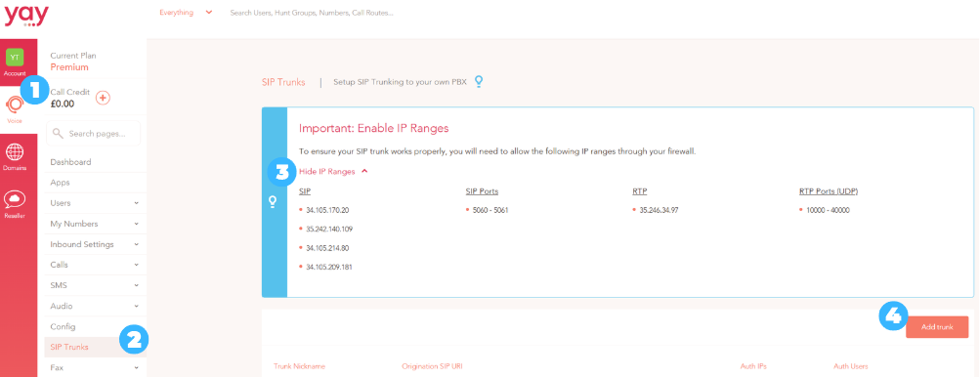Click the magnifier icon in Search pages
Screen dimensions: 980x377
coord(58,133)
